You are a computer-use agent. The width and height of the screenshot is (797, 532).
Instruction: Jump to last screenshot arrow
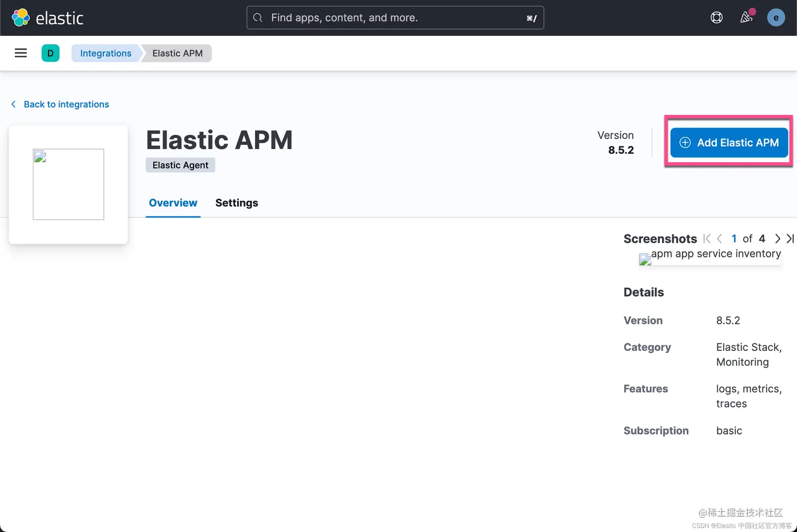(x=790, y=239)
